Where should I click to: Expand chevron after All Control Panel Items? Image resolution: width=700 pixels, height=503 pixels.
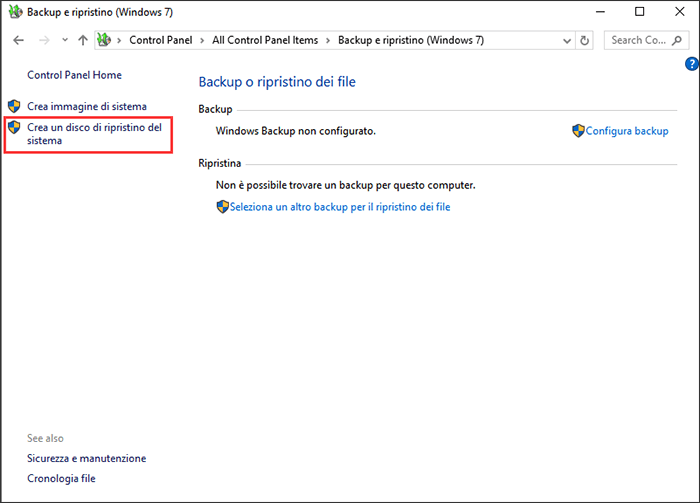click(328, 41)
